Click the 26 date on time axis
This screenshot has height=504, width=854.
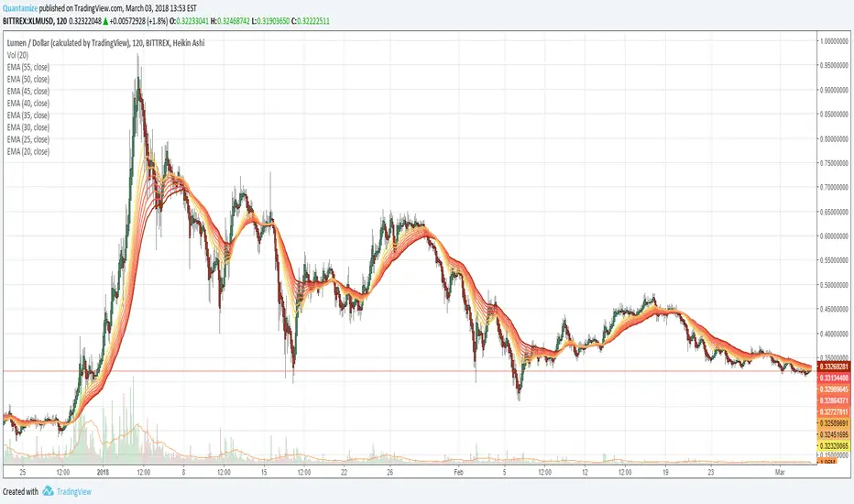tap(390, 473)
